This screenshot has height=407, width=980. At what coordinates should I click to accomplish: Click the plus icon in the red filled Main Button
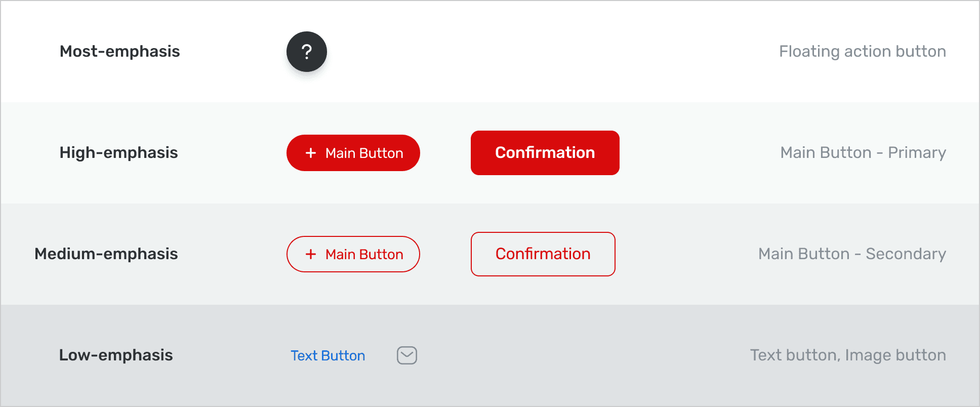pos(311,153)
